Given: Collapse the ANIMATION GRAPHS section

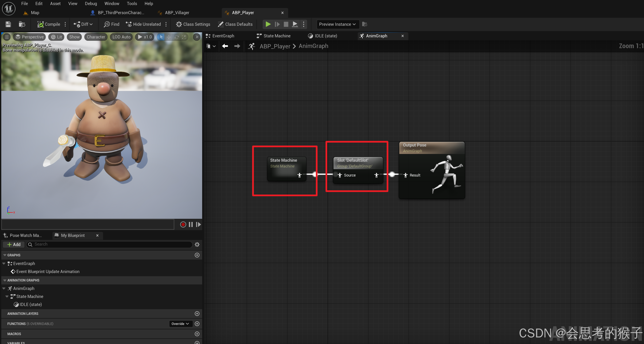Looking at the screenshot, I should pos(5,280).
